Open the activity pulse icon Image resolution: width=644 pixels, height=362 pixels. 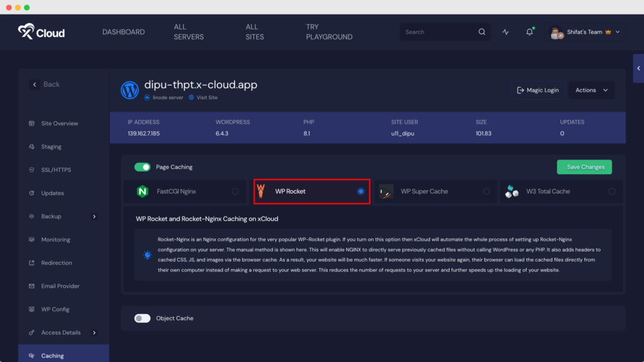click(506, 32)
